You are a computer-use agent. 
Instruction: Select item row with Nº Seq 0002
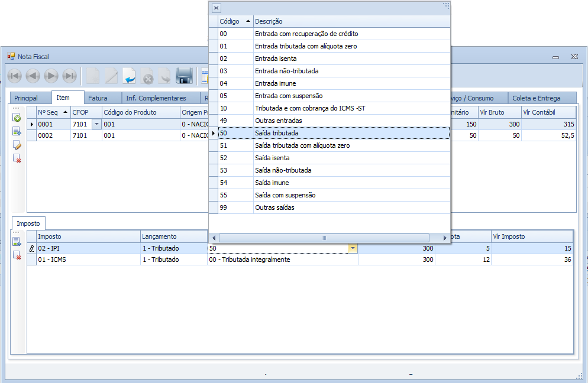(x=302, y=135)
